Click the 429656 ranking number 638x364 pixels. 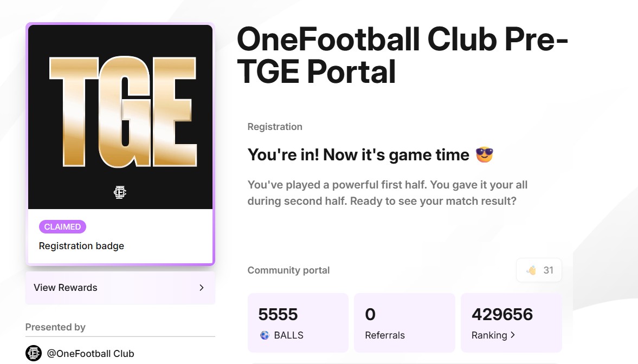tap(502, 314)
